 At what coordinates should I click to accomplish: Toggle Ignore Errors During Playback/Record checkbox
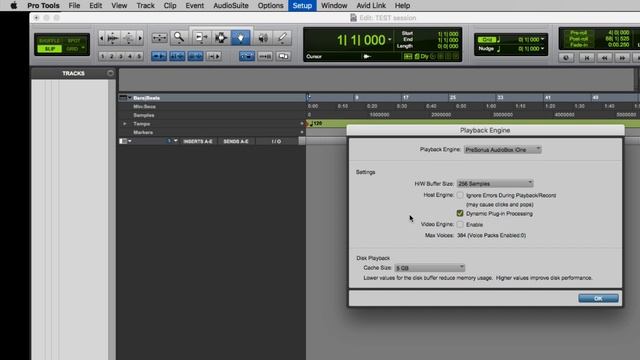[460, 196]
